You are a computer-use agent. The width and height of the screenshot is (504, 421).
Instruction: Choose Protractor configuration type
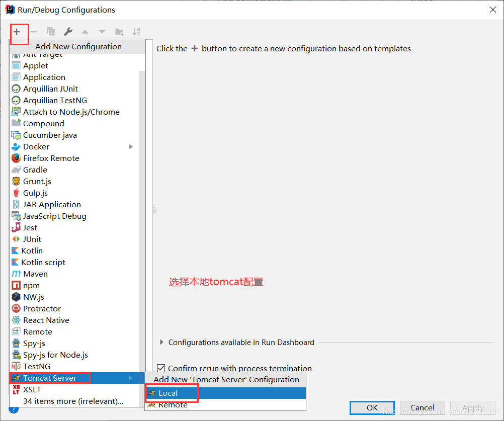coord(74,308)
